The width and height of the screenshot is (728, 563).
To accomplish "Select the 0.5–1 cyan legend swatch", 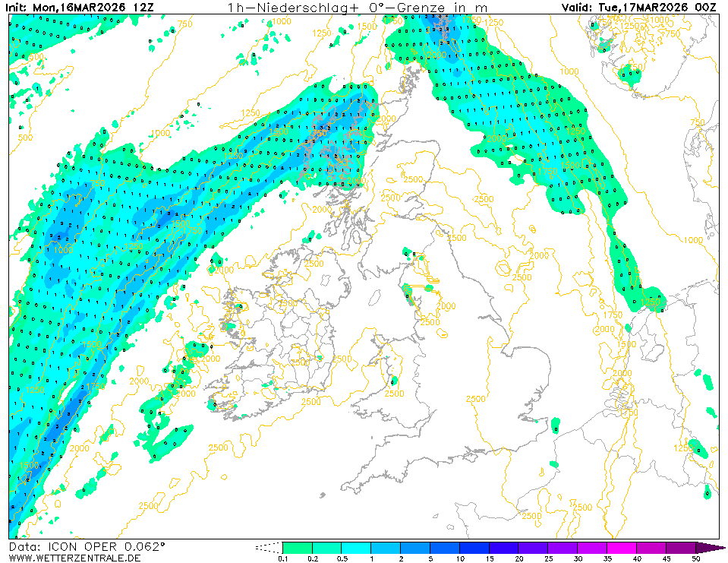I will [x=356, y=547].
